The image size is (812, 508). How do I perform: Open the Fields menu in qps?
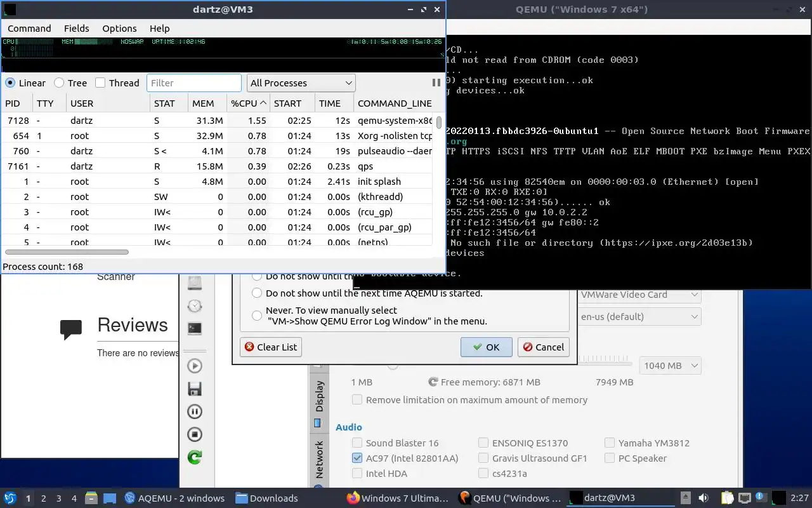(x=77, y=29)
